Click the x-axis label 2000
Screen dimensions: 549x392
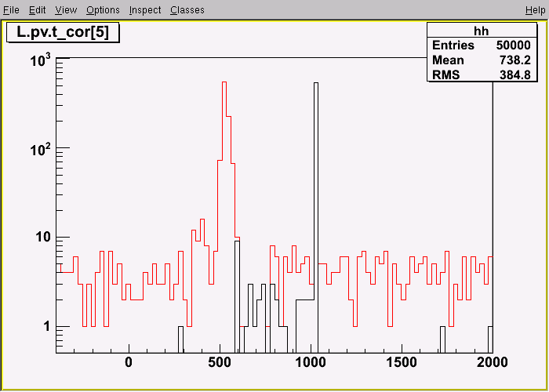point(492,362)
